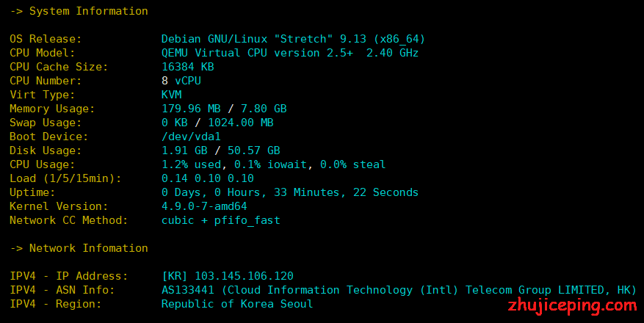The width and height of the screenshot is (644, 323).
Task: Click the load average 0.14 value
Action: (175, 178)
